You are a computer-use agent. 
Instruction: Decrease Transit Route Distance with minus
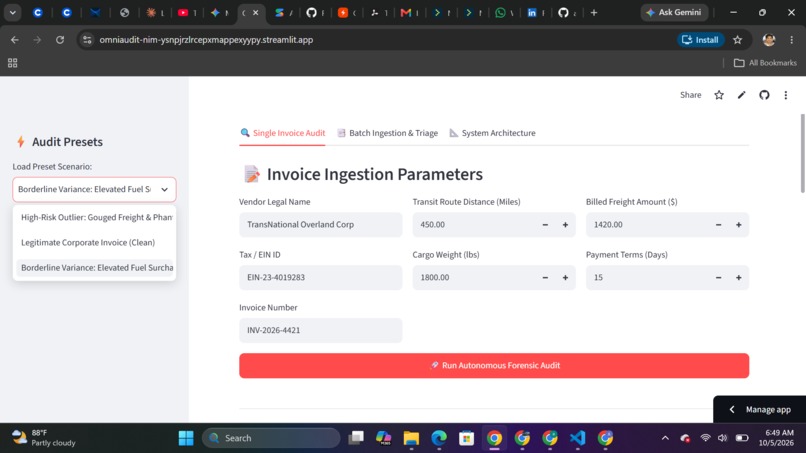pos(545,225)
